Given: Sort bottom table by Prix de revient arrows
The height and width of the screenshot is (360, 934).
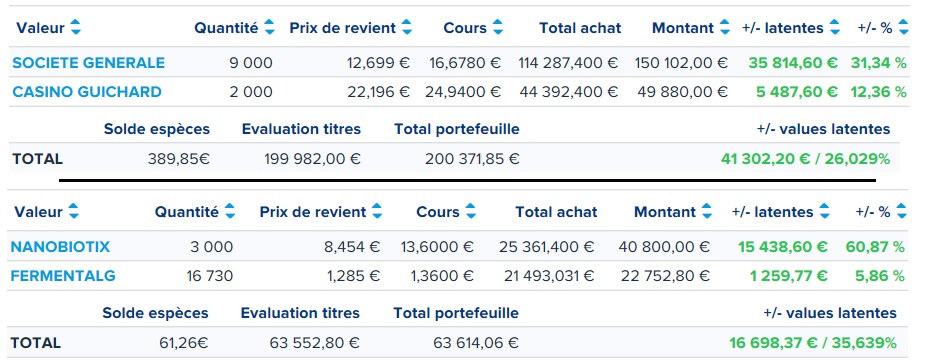Looking at the screenshot, I should tap(377, 211).
